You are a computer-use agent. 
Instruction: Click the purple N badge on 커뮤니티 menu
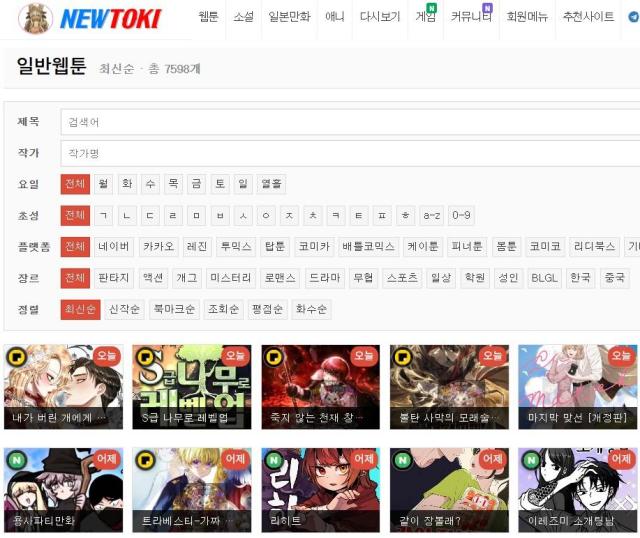[487, 7]
